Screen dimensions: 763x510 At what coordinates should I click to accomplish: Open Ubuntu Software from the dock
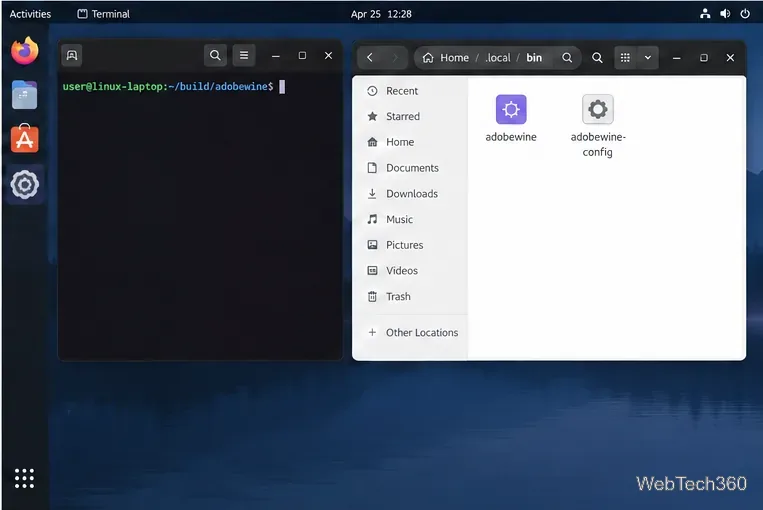click(24, 139)
